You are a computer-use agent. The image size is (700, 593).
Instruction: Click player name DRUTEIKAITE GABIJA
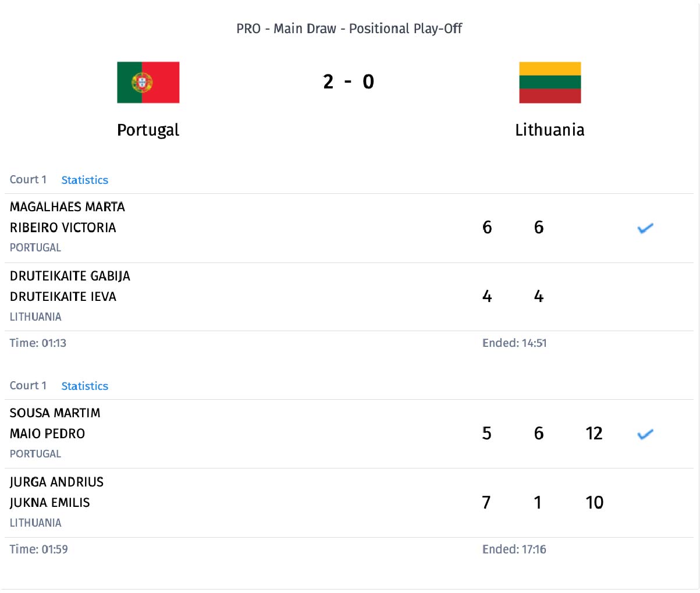(70, 276)
